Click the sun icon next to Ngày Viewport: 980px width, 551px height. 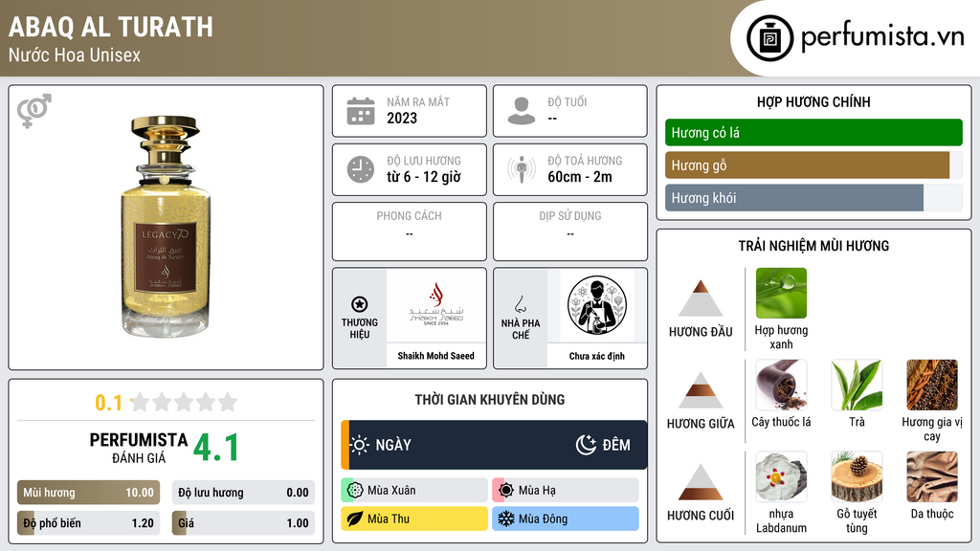(360, 445)
